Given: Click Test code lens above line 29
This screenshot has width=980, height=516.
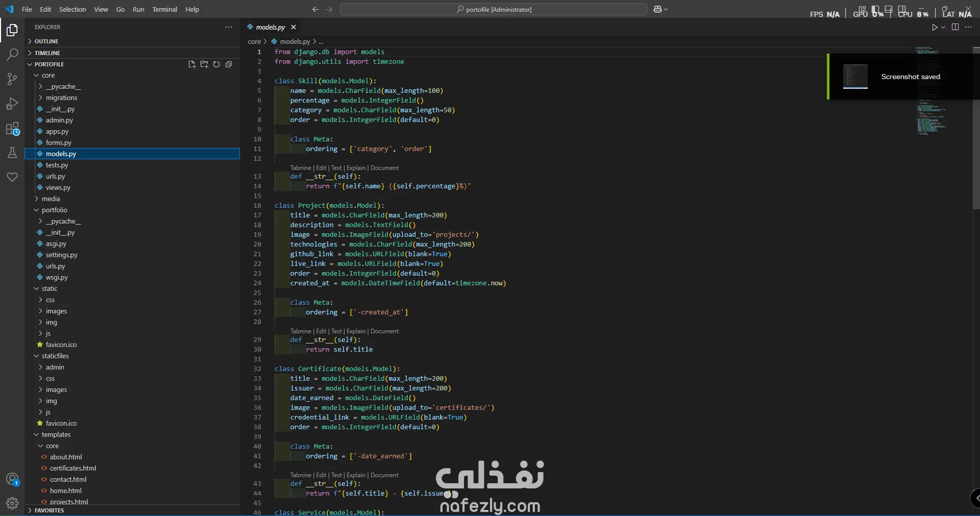Looking at the screenshot, I should 336,331.
